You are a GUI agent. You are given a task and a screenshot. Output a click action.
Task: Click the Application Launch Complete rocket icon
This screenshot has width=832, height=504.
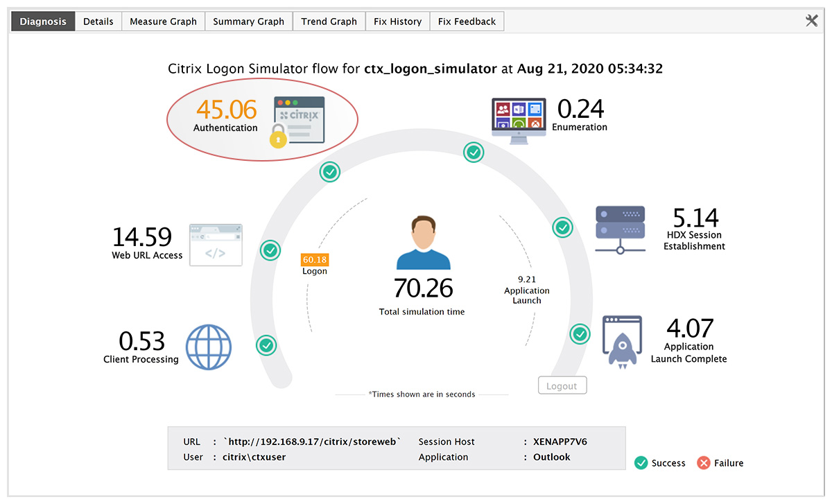point(622,340)
